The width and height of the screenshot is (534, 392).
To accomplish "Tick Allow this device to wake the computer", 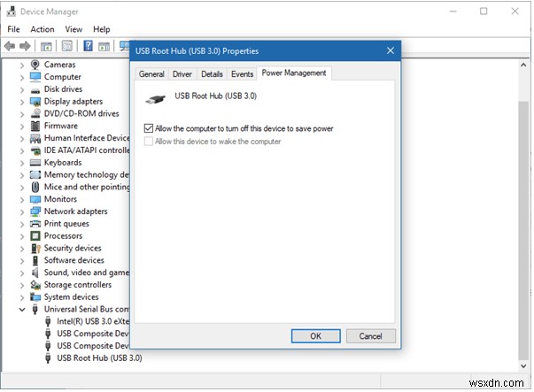I will 149,142.
